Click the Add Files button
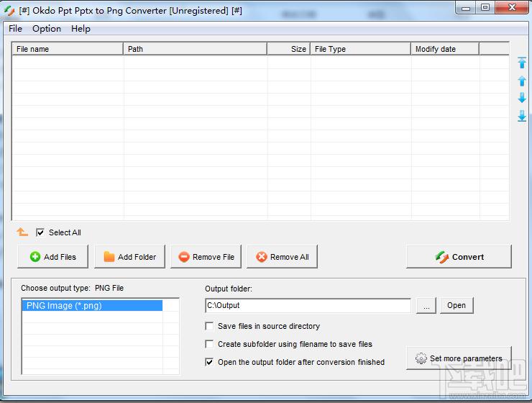 pyautogui.click(x=53, y=257)
